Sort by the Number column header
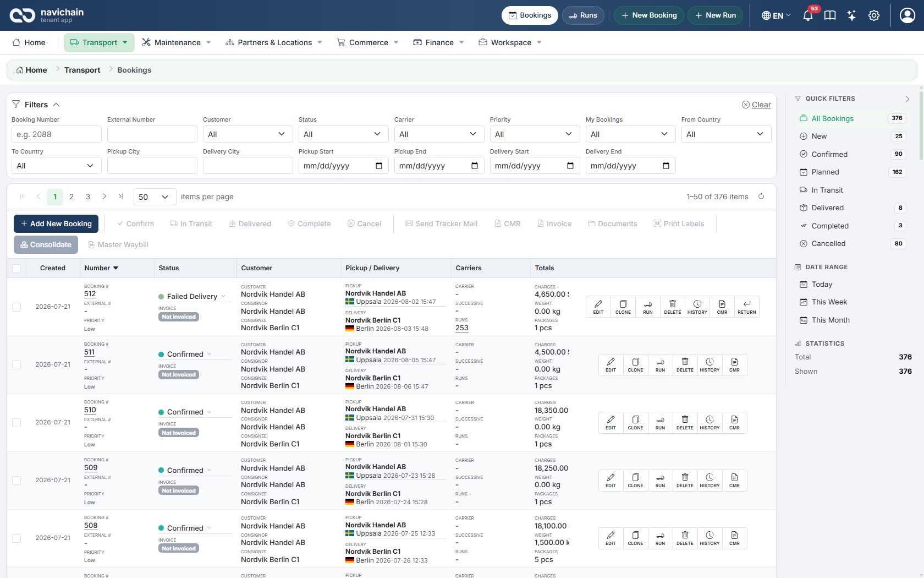This screenshot has width=924, height=578. pyautogui.click(x=101, y=268)
